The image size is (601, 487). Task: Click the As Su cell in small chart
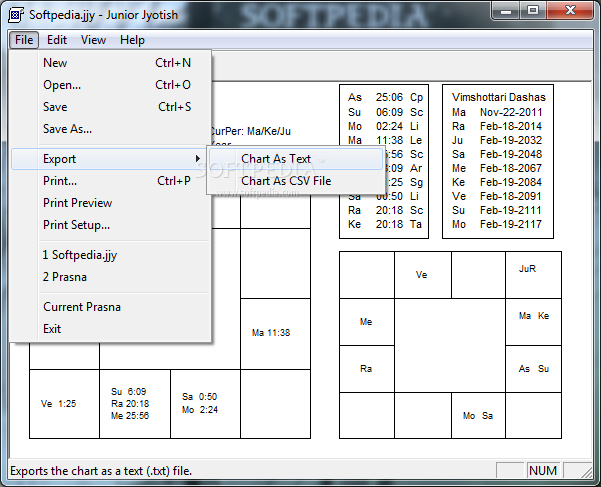point(534,369)
